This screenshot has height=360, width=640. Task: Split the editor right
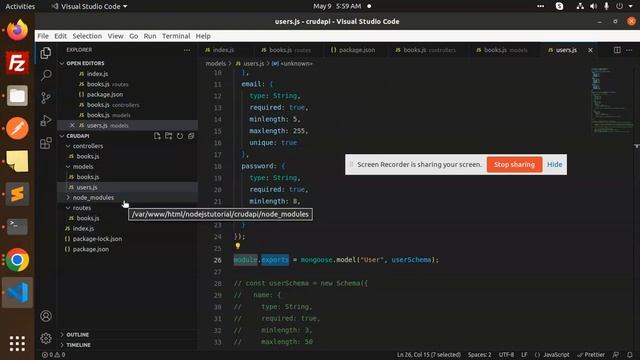617,50
